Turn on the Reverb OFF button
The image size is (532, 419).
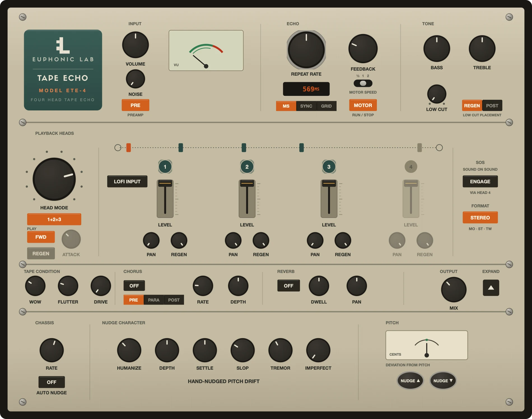288,286
